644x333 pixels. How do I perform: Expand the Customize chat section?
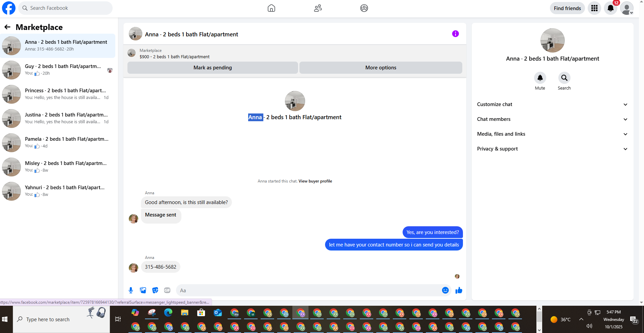(x=553, y=104)
